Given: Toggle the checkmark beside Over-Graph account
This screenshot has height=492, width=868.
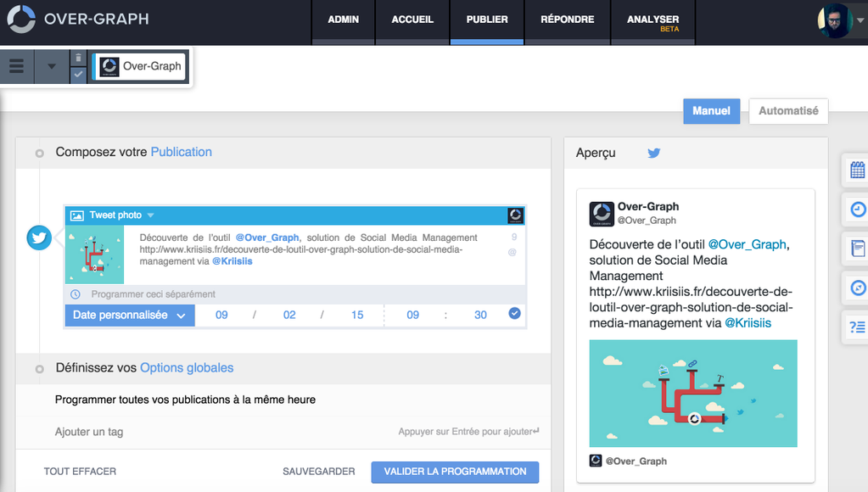Looking at the screenshot, I should click(x=78, y=75).
